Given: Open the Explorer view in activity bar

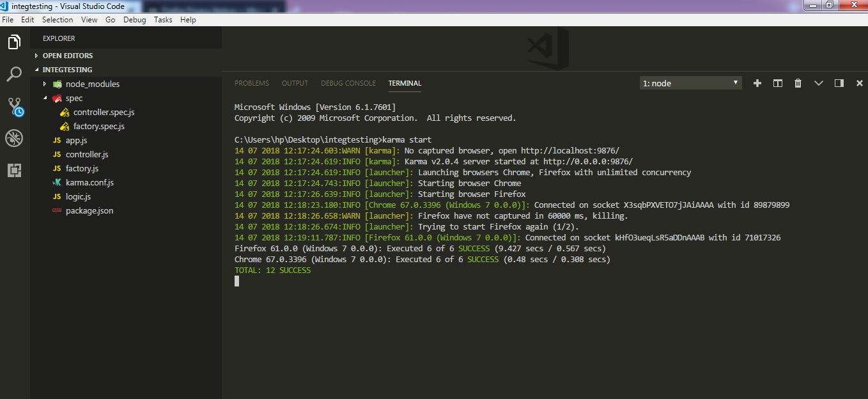Looking at the screenshot, I should click(x=14, y=43).
